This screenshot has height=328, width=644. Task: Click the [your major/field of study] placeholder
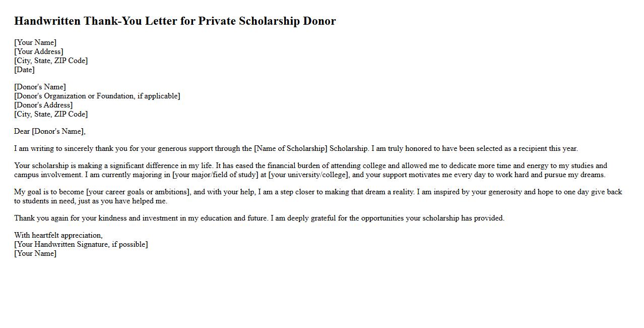click(x=215, y=175)
